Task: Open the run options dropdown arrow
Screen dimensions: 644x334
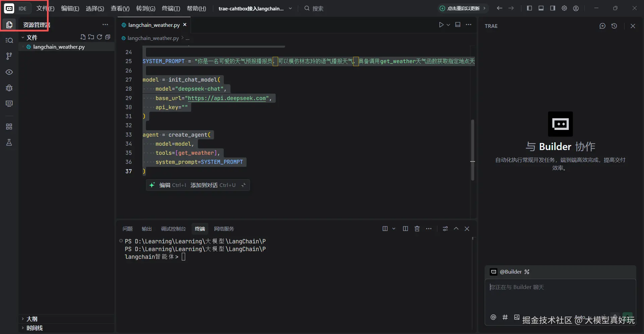Action: 448,25
